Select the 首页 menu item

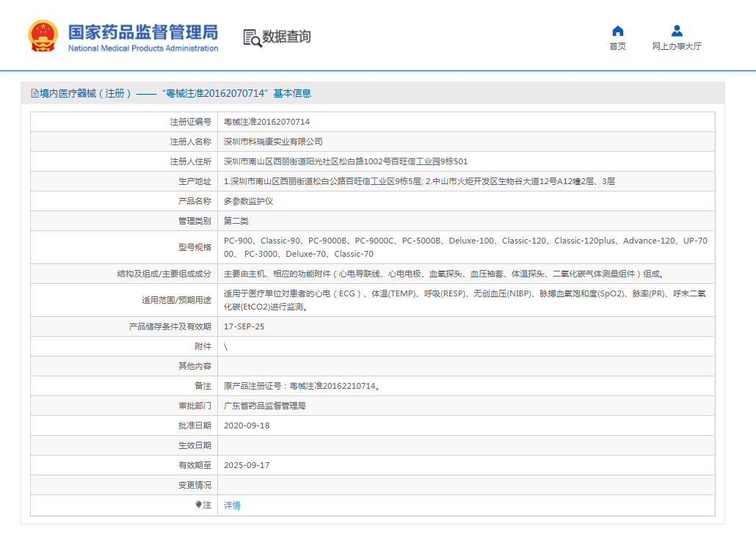[617, 45]
